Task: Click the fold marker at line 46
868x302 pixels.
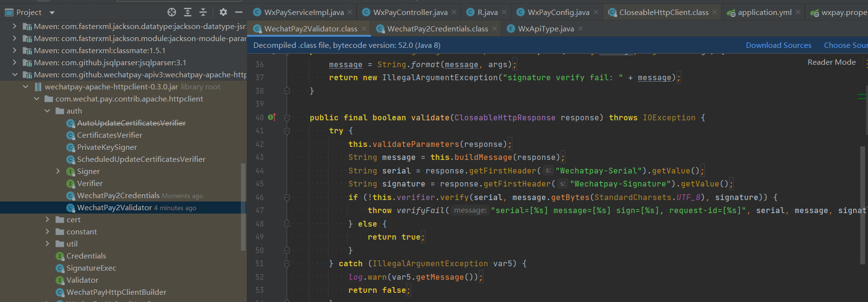Action: pos(287,198)
